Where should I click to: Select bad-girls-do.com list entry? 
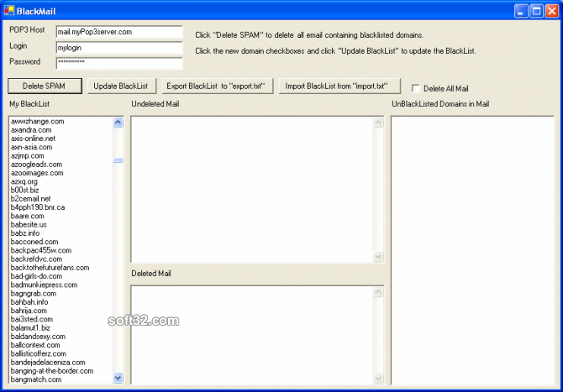(x=36, y=276)
